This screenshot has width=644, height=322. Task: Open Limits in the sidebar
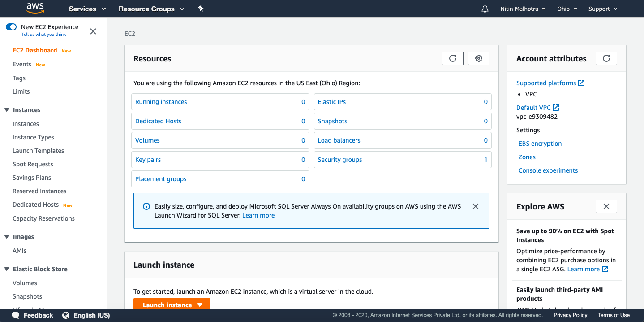(x=21, y=91)
